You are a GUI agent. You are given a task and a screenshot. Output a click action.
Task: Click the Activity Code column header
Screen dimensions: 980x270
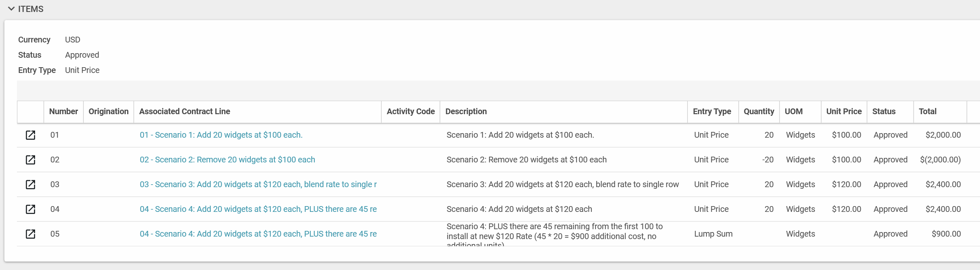pyautogui.click(x=411, y=112)
